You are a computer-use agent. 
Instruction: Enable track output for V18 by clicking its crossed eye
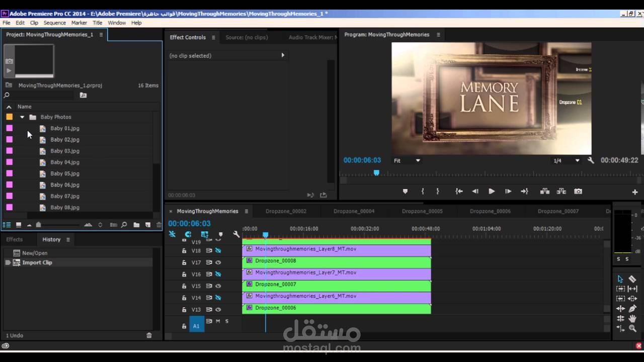point(218,250)
